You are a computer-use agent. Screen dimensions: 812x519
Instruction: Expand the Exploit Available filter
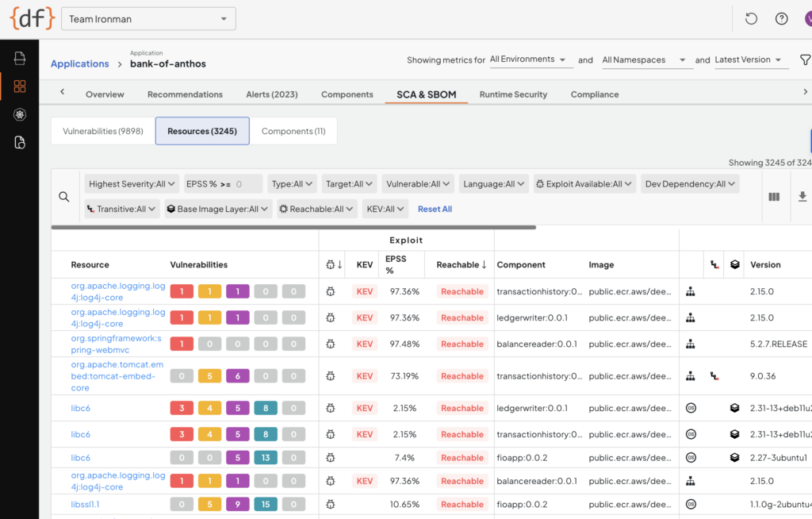584,184
